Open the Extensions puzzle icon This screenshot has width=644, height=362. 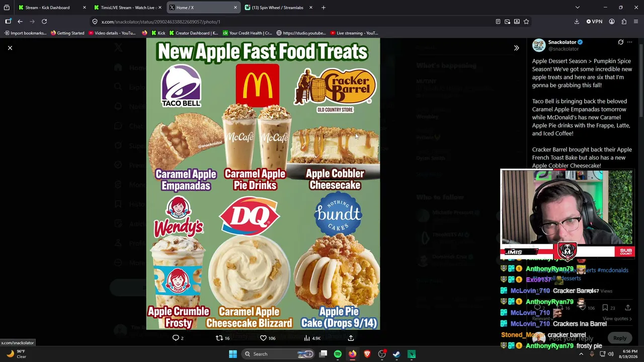[624, 22]
